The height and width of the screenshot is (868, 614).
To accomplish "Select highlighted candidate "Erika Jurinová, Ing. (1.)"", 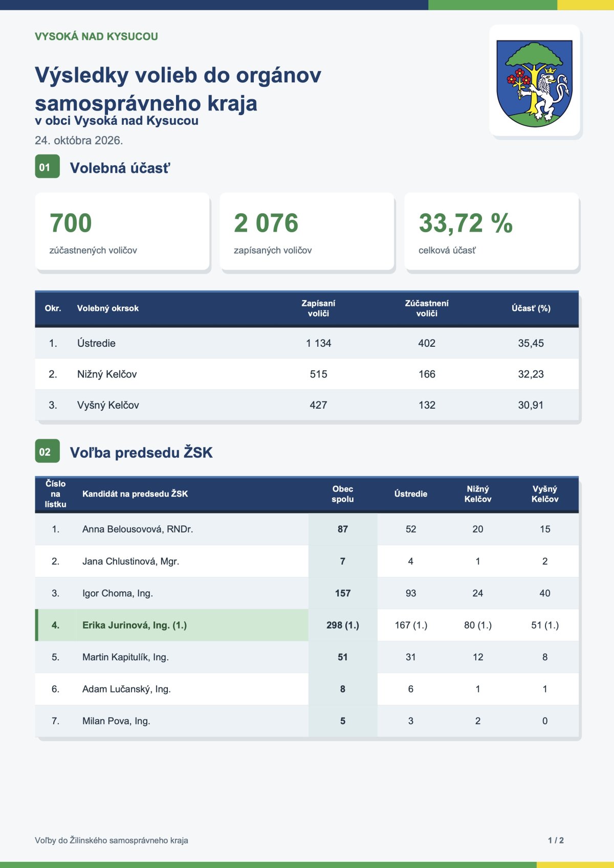I will tap(135, 625).
